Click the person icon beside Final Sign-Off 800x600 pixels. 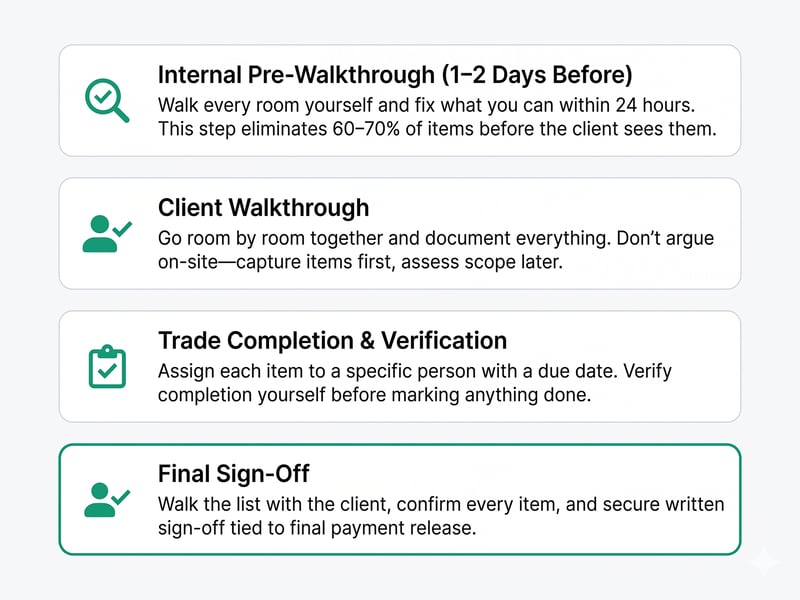coord(107,499)
